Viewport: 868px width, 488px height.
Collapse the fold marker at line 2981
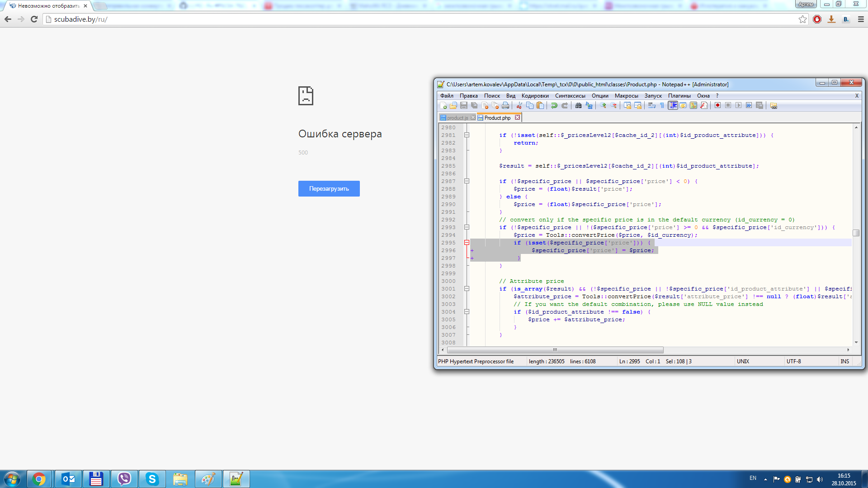[x=467, y=135]
